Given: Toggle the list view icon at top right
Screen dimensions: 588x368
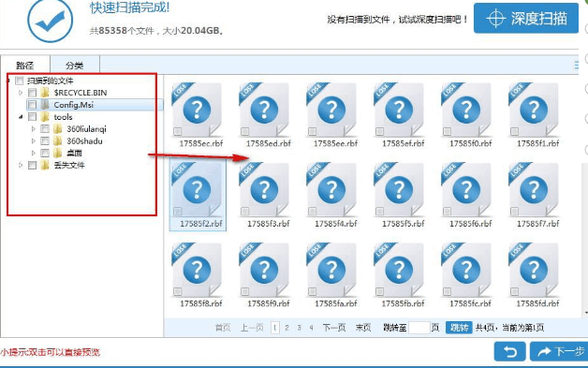Looking at the screenshot, I should point(577,66).
